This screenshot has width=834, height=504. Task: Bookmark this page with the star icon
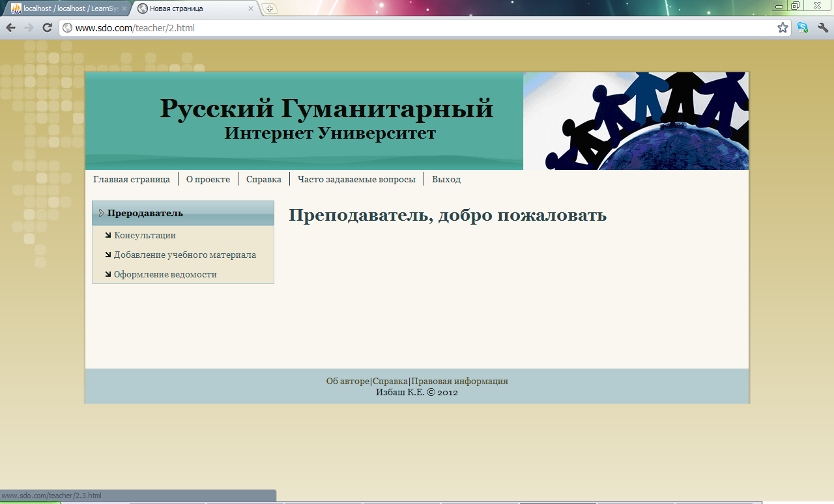783,28
